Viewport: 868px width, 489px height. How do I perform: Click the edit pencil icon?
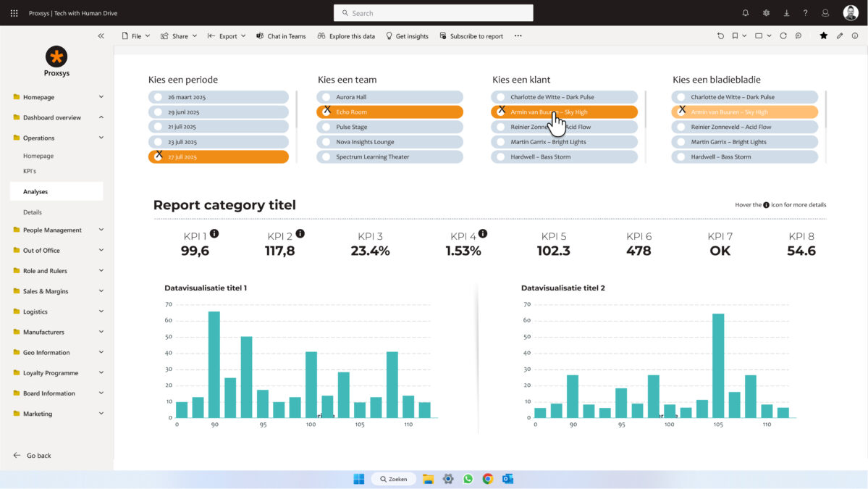tap(840, 35)
